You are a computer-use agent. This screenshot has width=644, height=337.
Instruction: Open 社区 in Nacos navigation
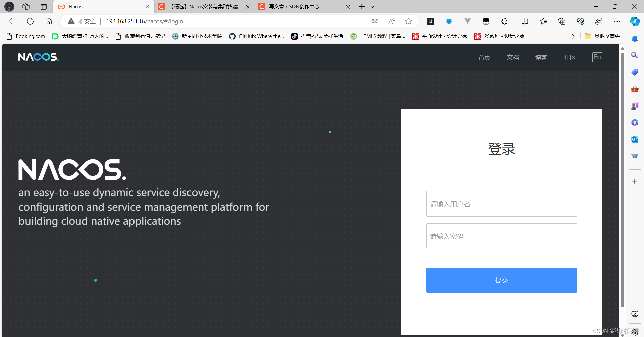(570, 58)
